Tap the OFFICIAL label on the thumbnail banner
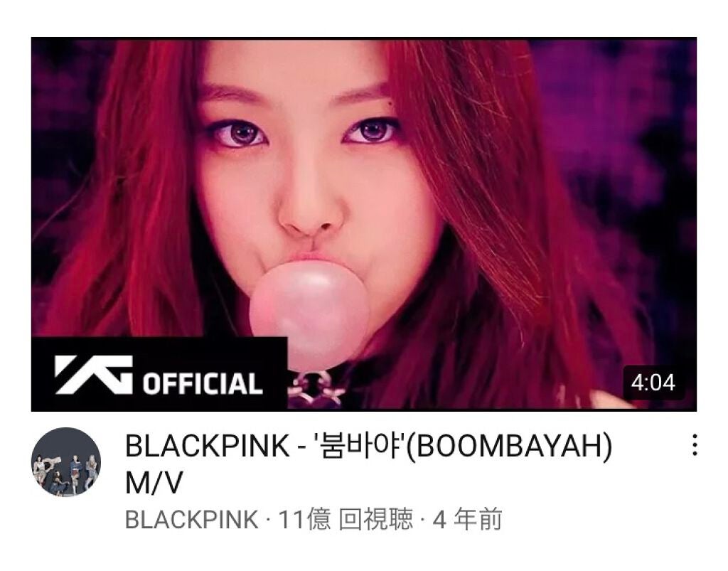 click(x=203, y=384)
